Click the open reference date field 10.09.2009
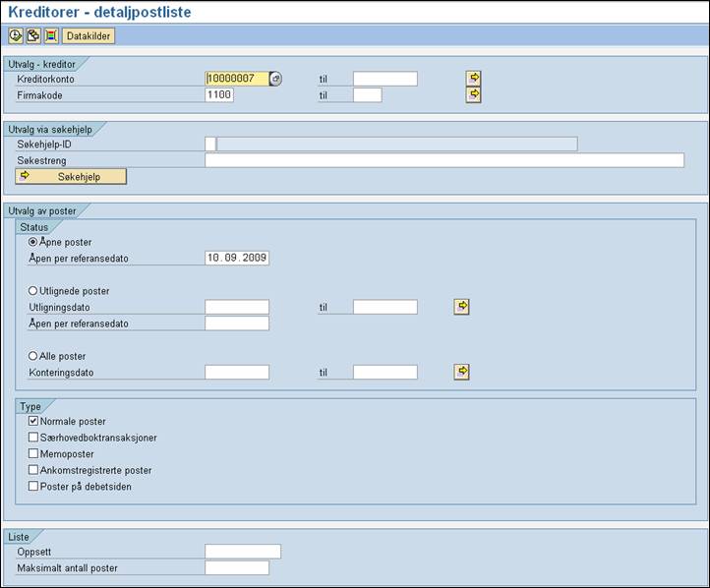The height and width of the screenshot is (588, 710). coord(237,258)
